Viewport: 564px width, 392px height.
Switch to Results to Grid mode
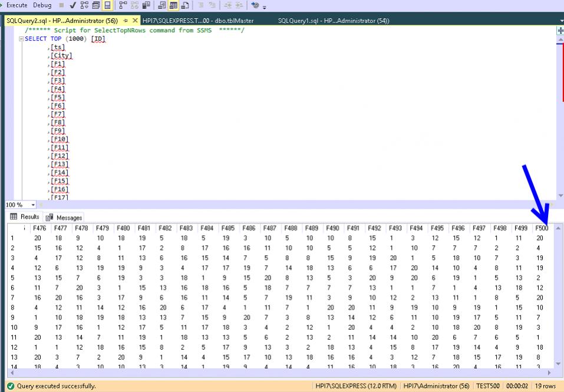pos(173,5)
